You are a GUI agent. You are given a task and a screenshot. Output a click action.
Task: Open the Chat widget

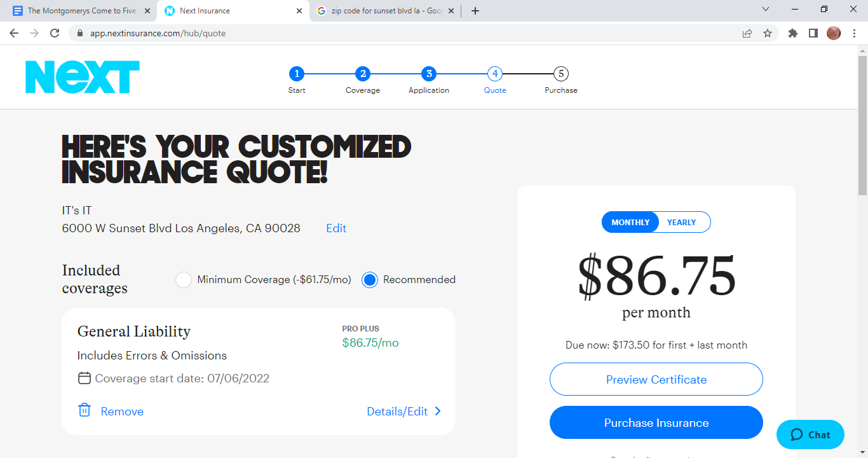810,435
